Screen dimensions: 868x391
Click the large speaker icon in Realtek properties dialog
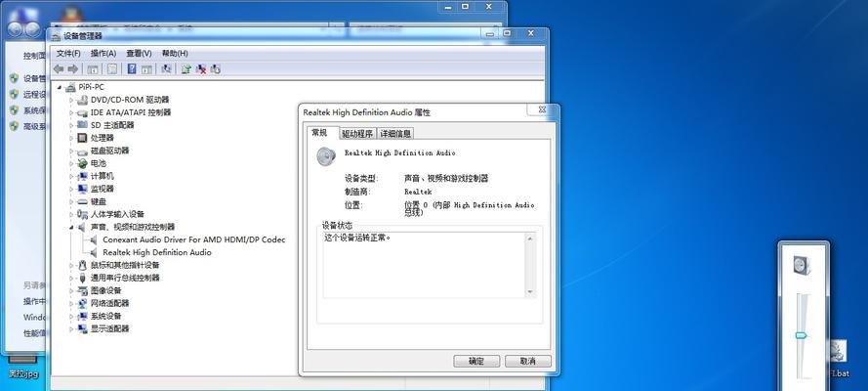pyautogui.click(x=326, y=156)
